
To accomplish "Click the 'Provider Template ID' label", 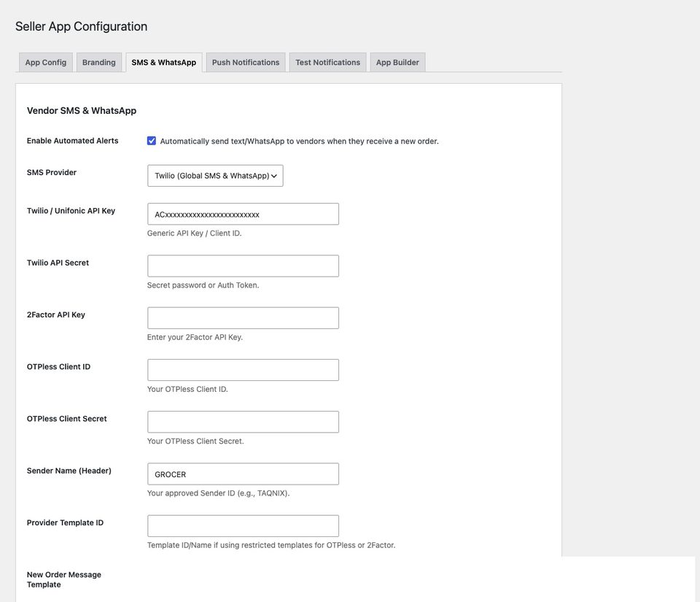I will pos(65,523).
